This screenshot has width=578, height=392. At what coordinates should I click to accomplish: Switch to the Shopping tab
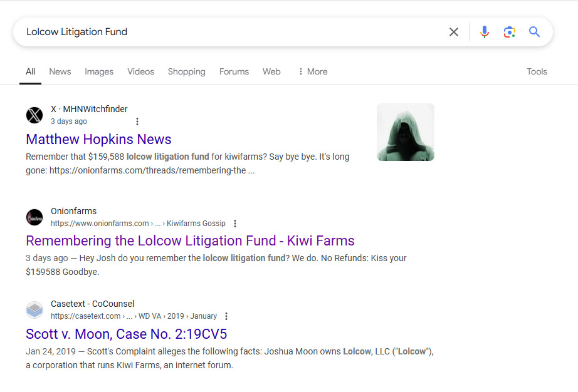coord(187,71)
